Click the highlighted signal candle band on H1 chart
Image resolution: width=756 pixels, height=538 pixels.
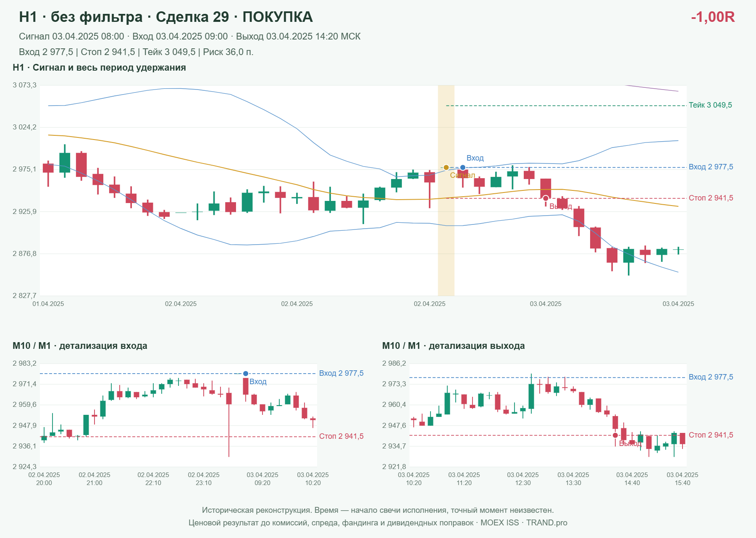(446, 190)
